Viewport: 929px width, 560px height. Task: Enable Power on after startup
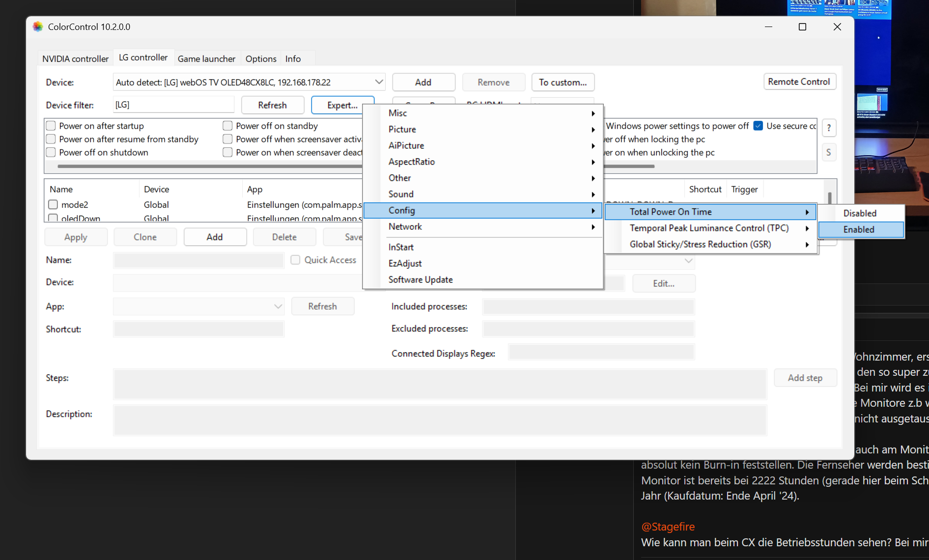pos(50,125)
